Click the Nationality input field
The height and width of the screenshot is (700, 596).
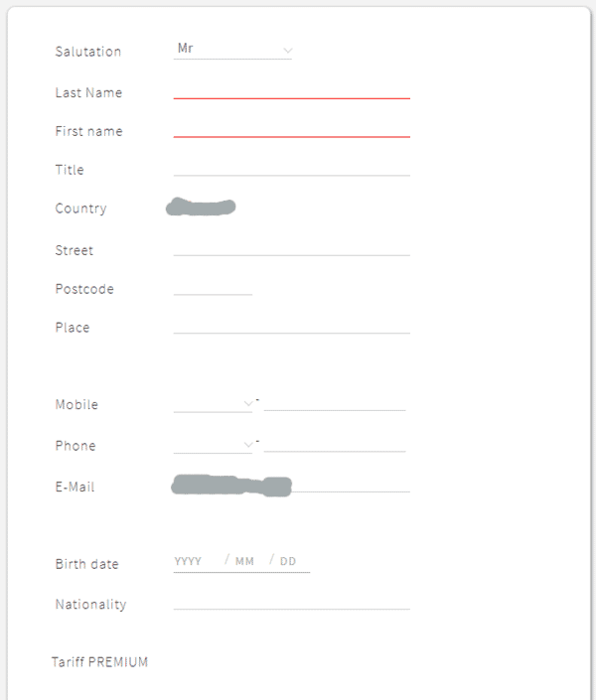291,602
